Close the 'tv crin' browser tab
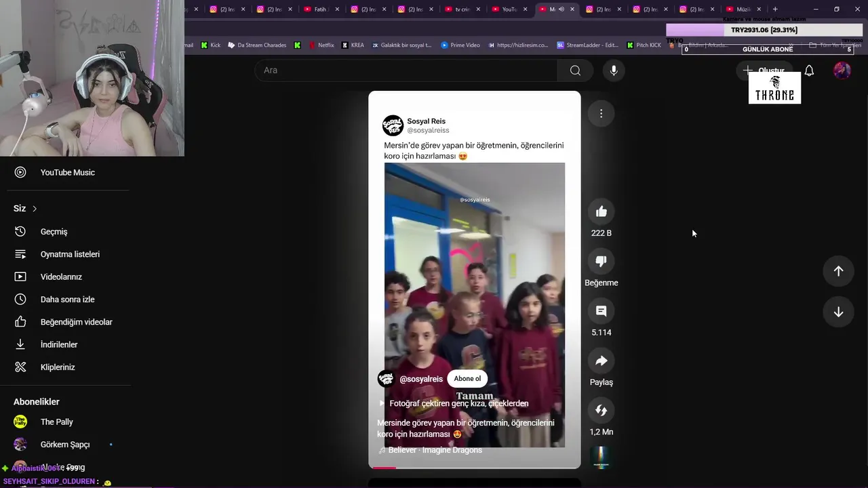The image size is (868, 488). click(478, 9)
